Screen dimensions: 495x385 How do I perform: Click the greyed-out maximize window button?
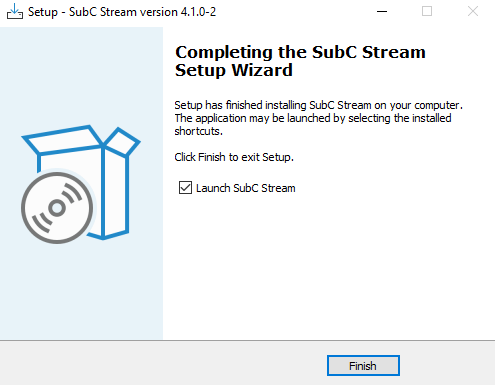pos(427,11)
